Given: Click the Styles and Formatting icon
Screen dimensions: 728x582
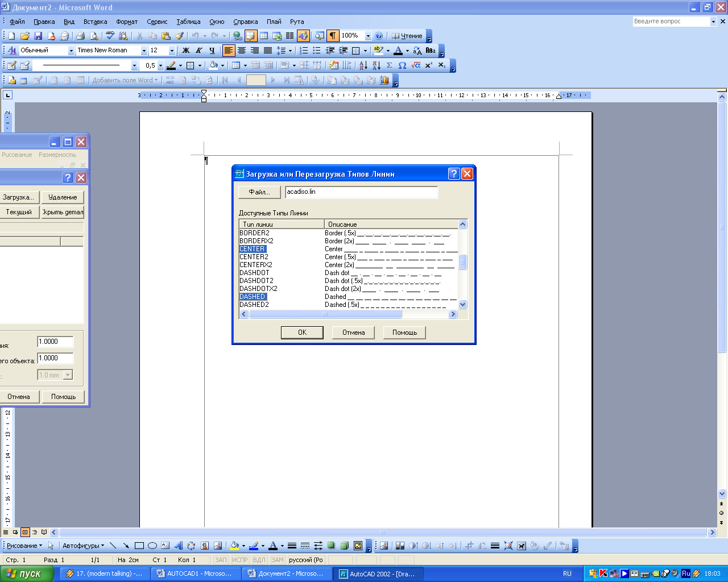Looking at the screenshot, I should [11, 51].
